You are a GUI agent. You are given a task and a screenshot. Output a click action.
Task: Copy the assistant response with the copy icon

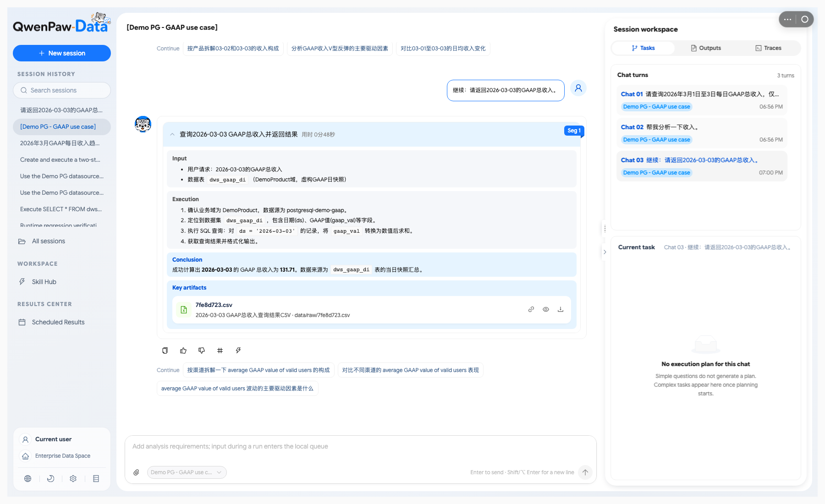click(x=165, y=351)
